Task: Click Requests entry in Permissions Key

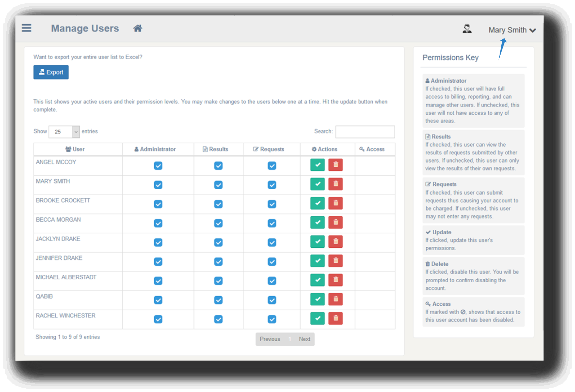Action: (x=474, y=200)
